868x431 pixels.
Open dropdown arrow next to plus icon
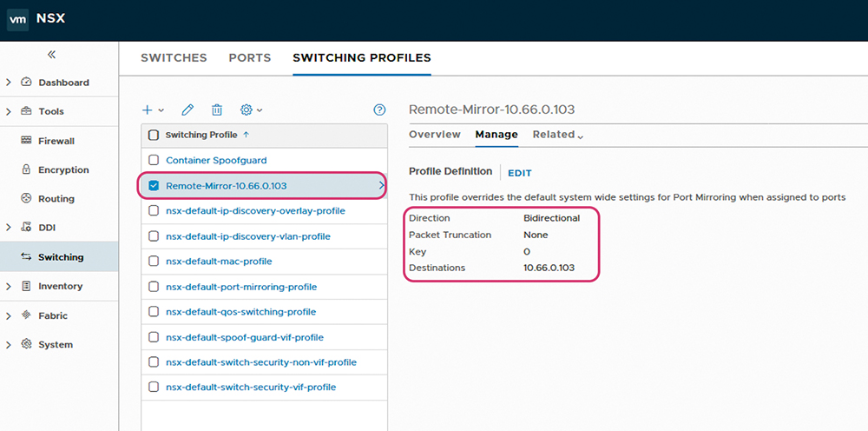click(x=161, y=110)
